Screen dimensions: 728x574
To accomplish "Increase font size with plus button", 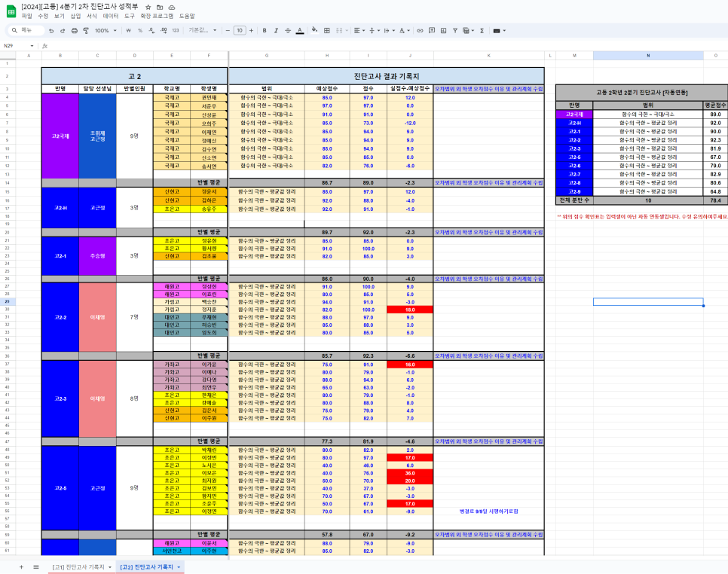I will [251, 31].
